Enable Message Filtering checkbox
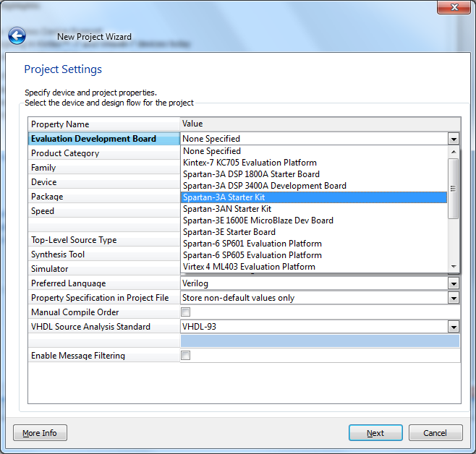The image size is (476, 454). coord(185,355)
